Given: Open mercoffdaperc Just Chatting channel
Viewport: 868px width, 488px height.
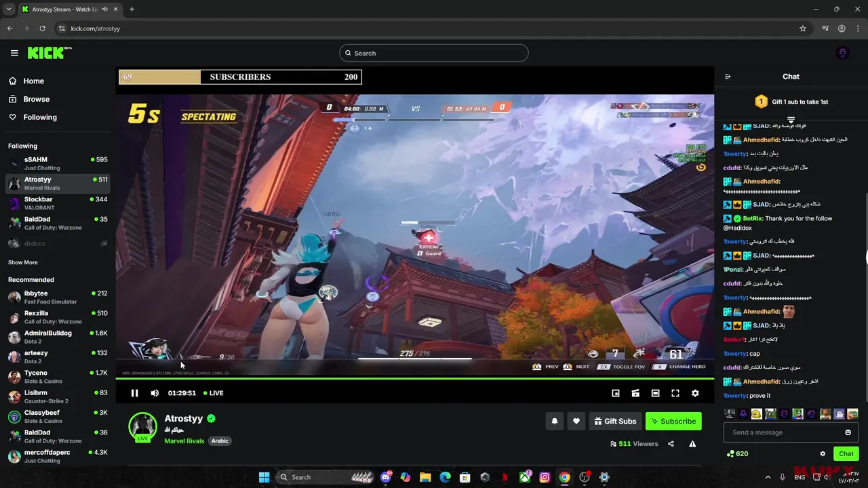Looking at the screenshot, I should pyautogui.click(x=58, y=456).
